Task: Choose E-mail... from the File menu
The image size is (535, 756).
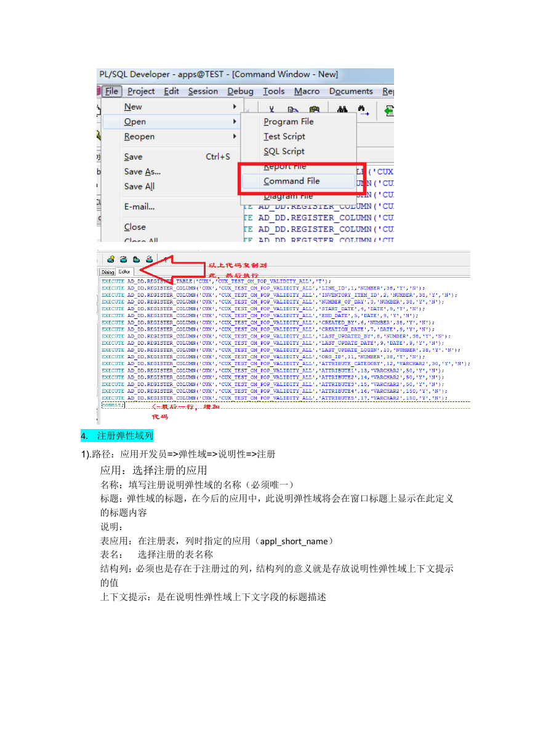Action: [x=172, y=207]
